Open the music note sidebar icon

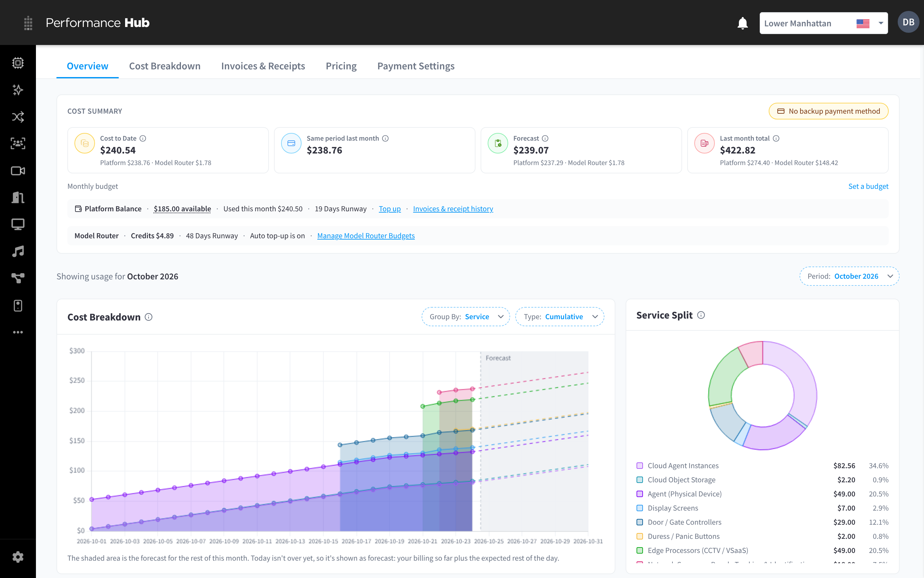pos(18,251)
